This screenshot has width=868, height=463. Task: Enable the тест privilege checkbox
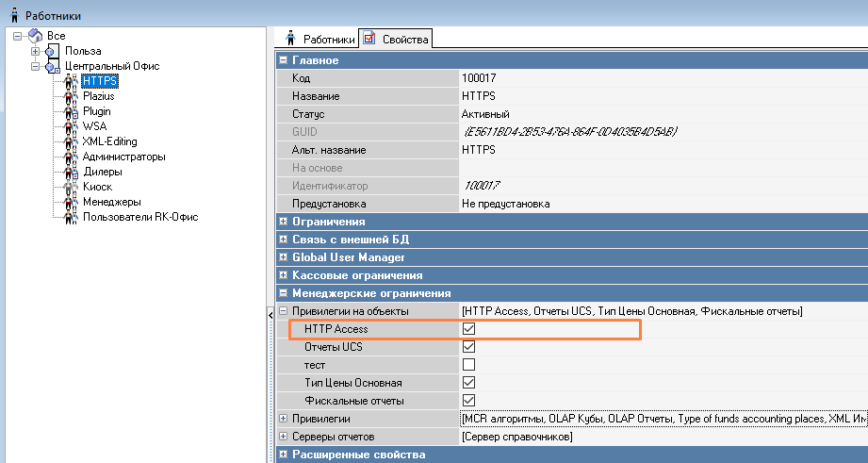(x=468, y=365)
